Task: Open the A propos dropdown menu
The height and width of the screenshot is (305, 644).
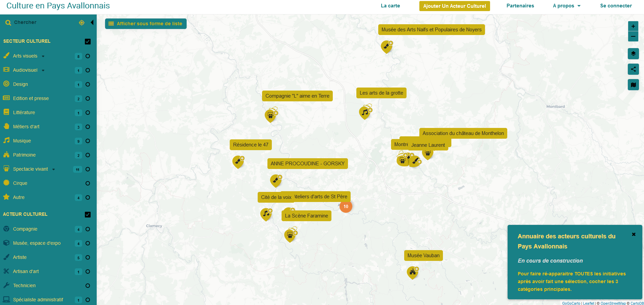Action: click(567, 6)
